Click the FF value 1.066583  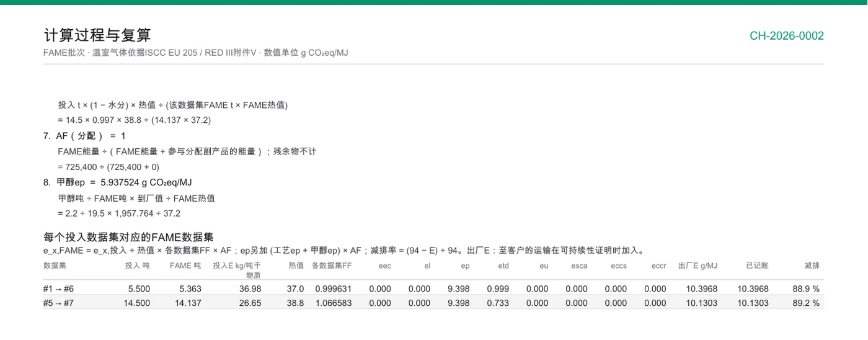[x=334, y=303]
